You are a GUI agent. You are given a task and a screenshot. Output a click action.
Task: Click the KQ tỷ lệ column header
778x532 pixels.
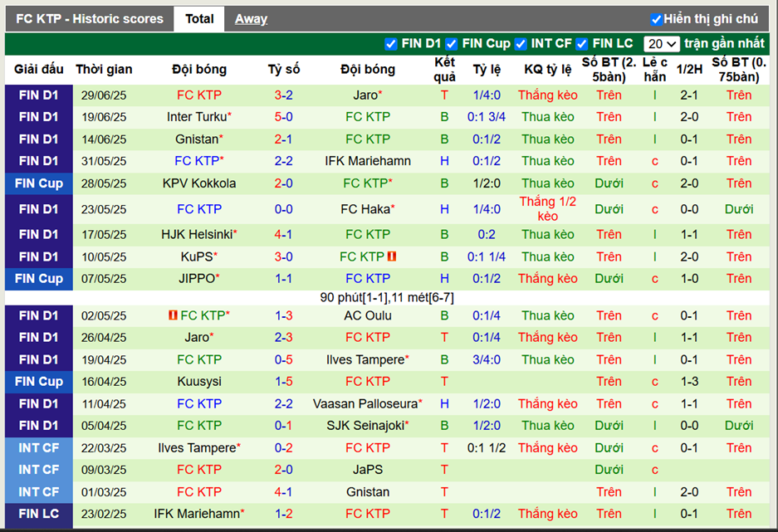(548, 70)
